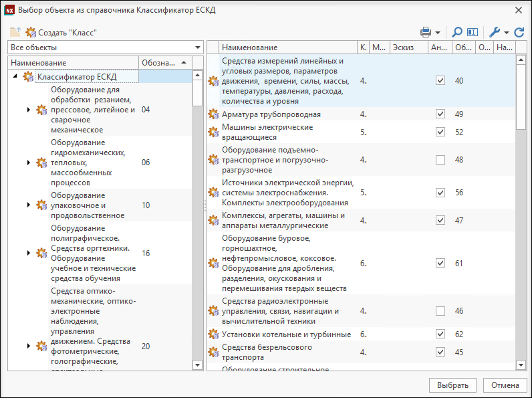Click the printer icon
Image resolution: width=532 pixels, height=398 pixels.
(x=426, y=32)
